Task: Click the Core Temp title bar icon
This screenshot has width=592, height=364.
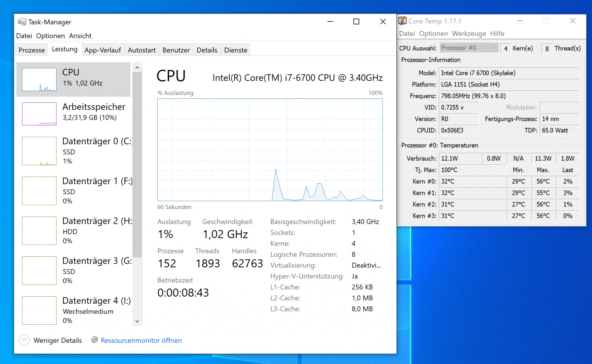Action: [x=403, y=21]
